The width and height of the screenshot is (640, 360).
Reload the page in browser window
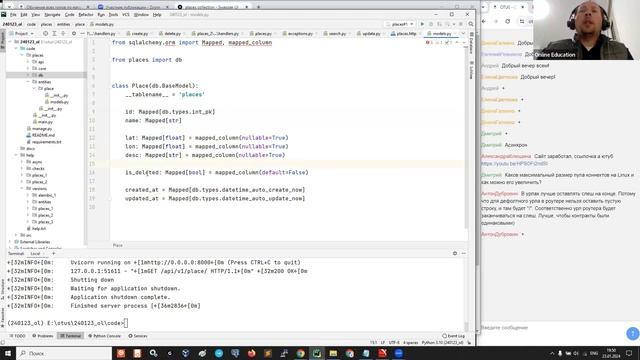point(507,21)
